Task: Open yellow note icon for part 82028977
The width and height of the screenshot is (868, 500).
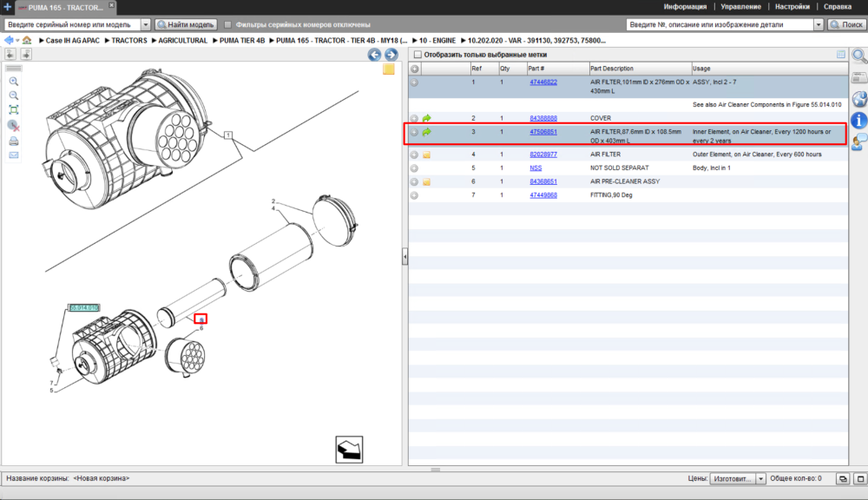Action: 427,155
